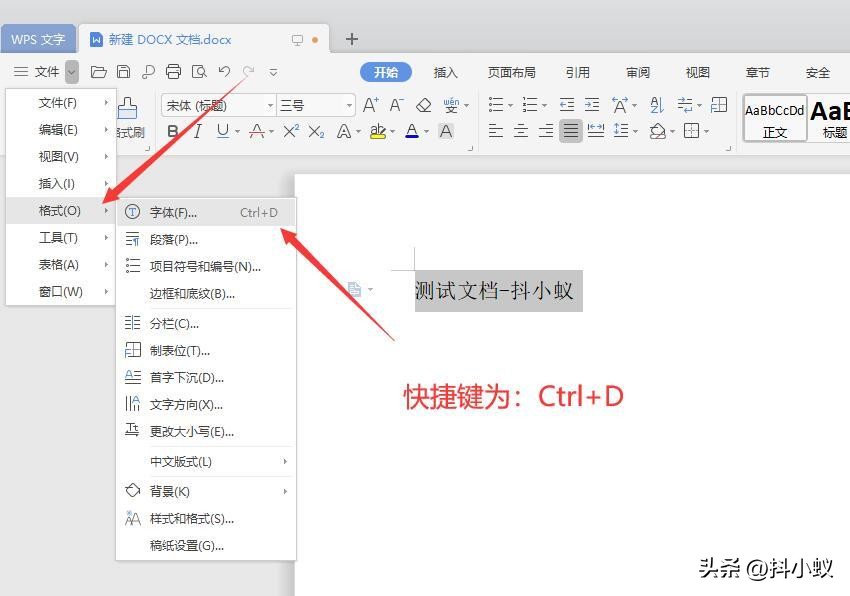Screen dimensions: 850x596
Task: Enable underline for the text
Action: pyautogui.click(x=222, y=130)
